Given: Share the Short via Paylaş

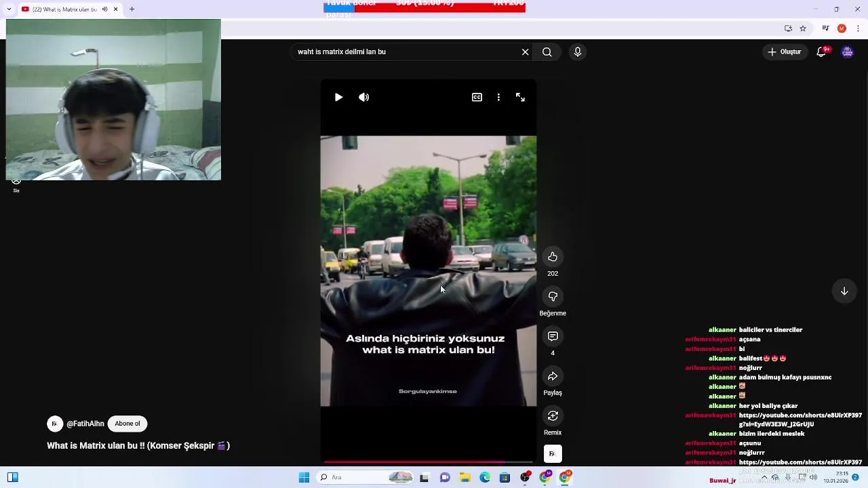Looking at the screenshot, I should 553,376.
